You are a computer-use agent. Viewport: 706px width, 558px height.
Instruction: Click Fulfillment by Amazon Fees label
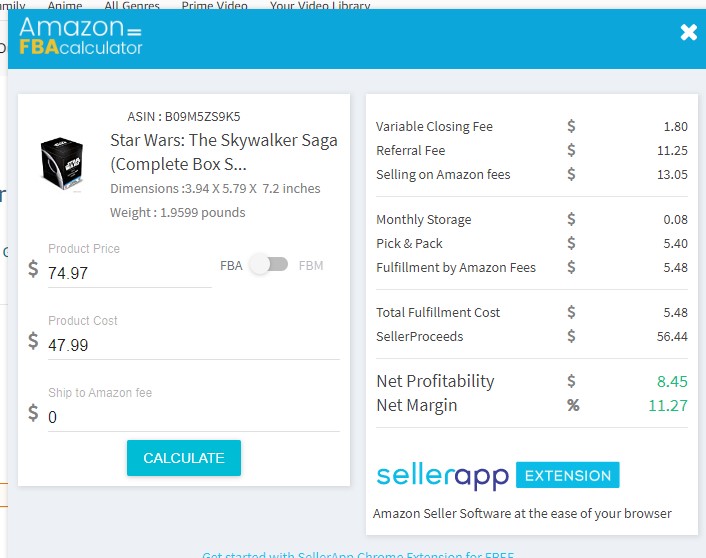456,268
